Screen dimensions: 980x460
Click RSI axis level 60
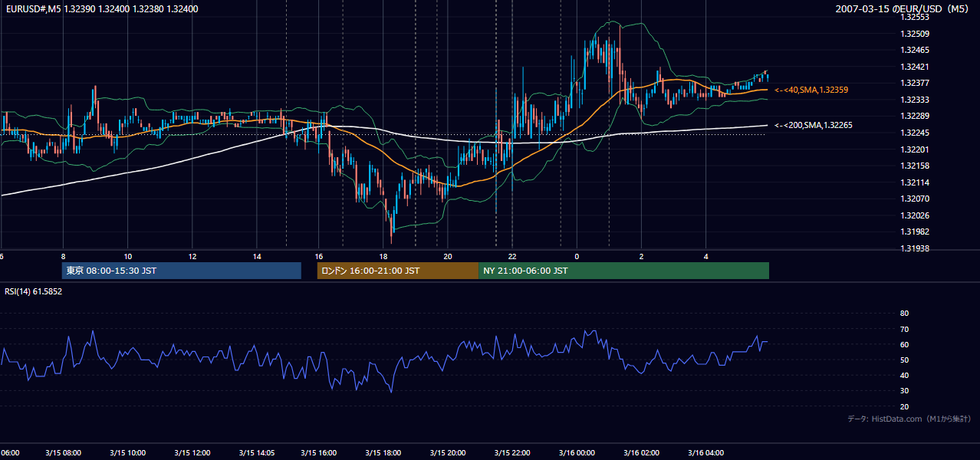[904, 344]
